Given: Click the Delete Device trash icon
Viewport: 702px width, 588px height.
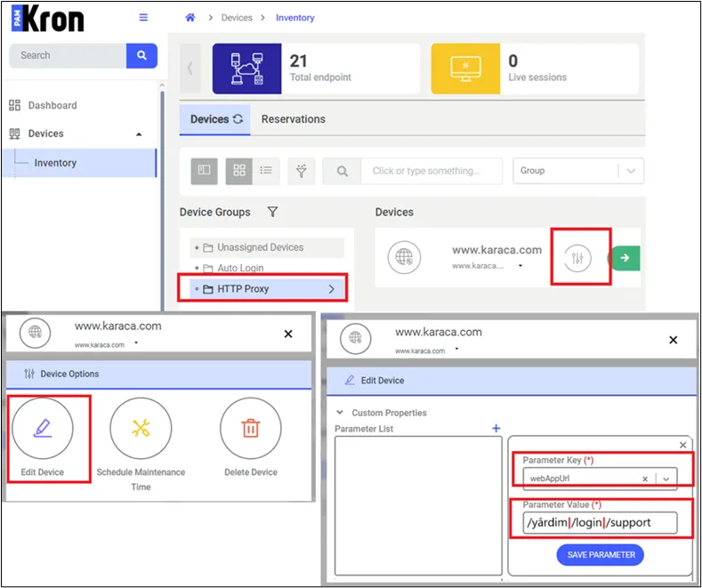Looking at the screenshot, I should click(251, 428).
